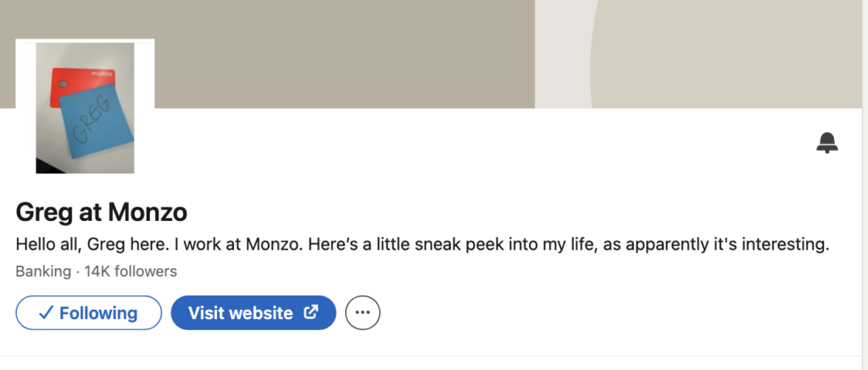
Task: Click the chip on the Monzo card
Action: pos(63,85)
